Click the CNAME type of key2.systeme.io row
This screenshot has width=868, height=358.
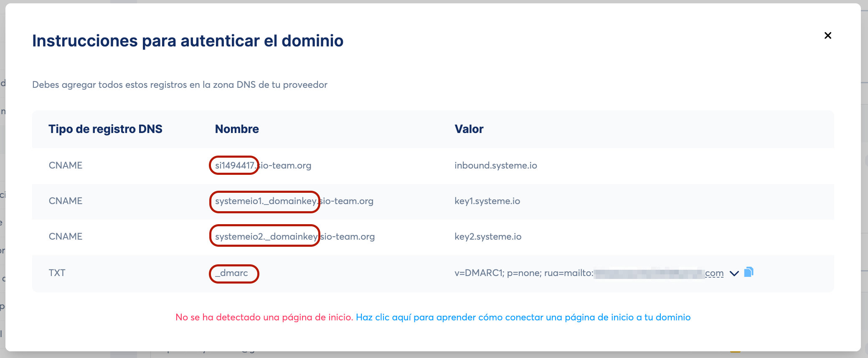(66, 237)
